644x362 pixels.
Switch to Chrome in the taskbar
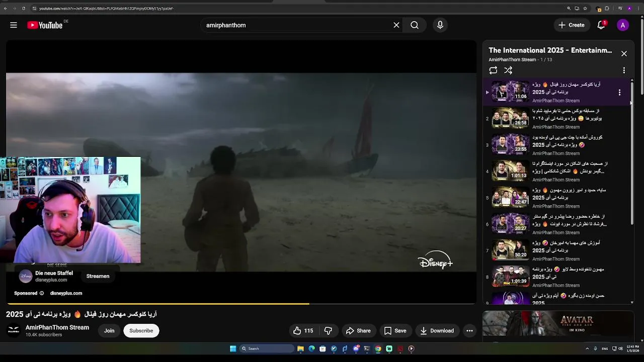click(378, 348)
